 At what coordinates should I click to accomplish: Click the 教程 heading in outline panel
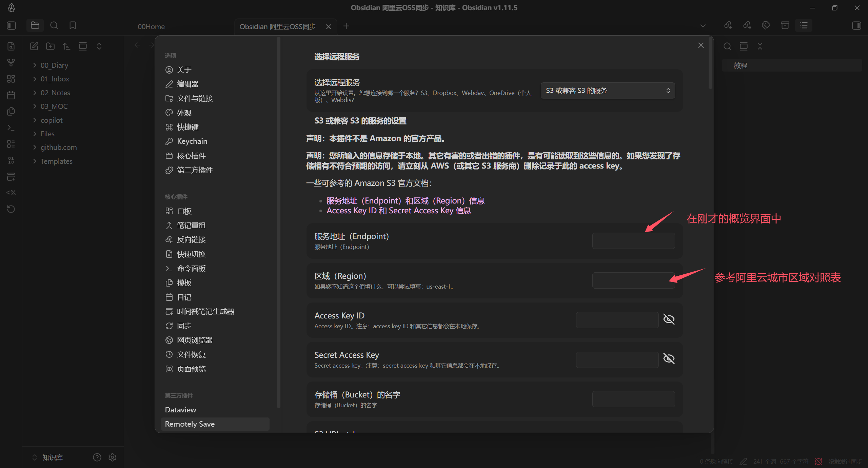click(741, 65)
